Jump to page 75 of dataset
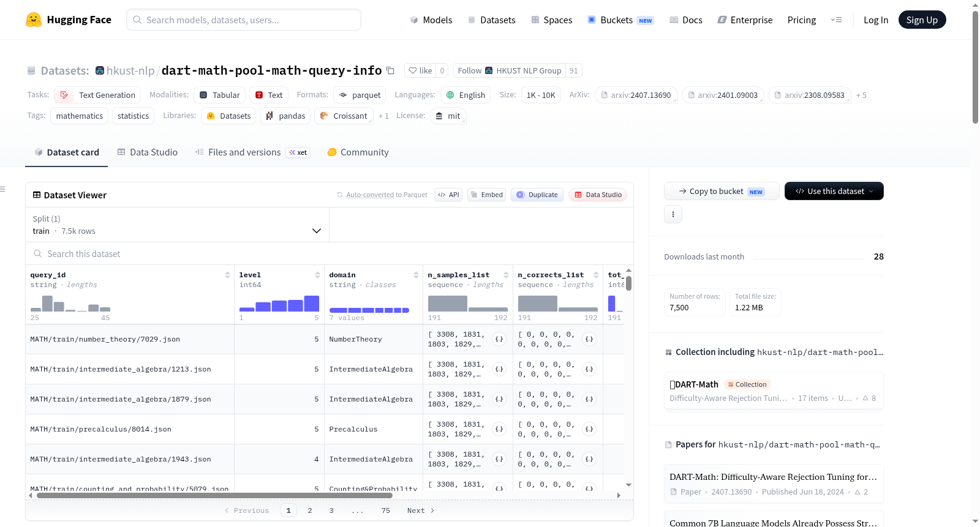This screenshot has height=527, width=980. [385, 510]
